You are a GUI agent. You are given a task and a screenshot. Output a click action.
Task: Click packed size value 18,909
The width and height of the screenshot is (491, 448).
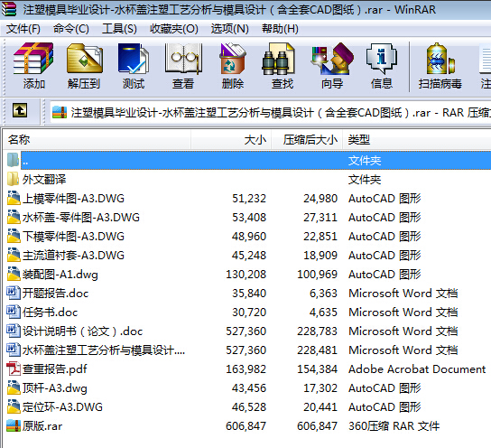[320, 256]
